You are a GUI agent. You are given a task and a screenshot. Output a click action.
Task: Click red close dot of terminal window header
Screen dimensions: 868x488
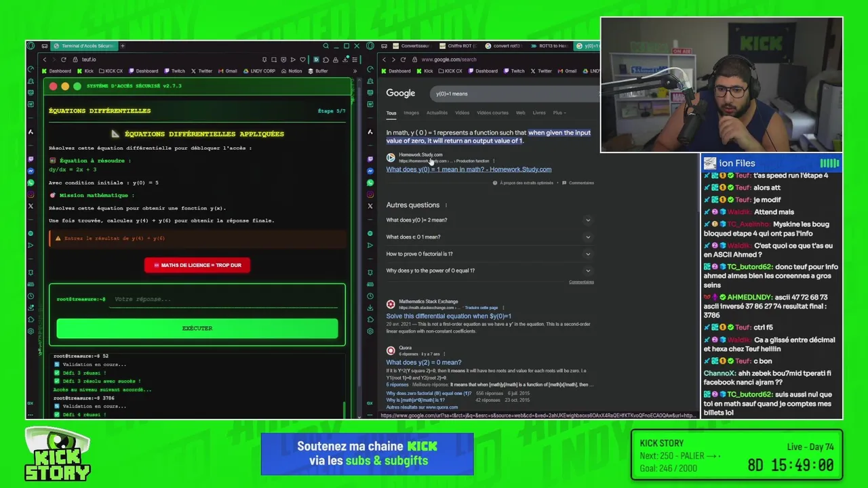(53, 86)
